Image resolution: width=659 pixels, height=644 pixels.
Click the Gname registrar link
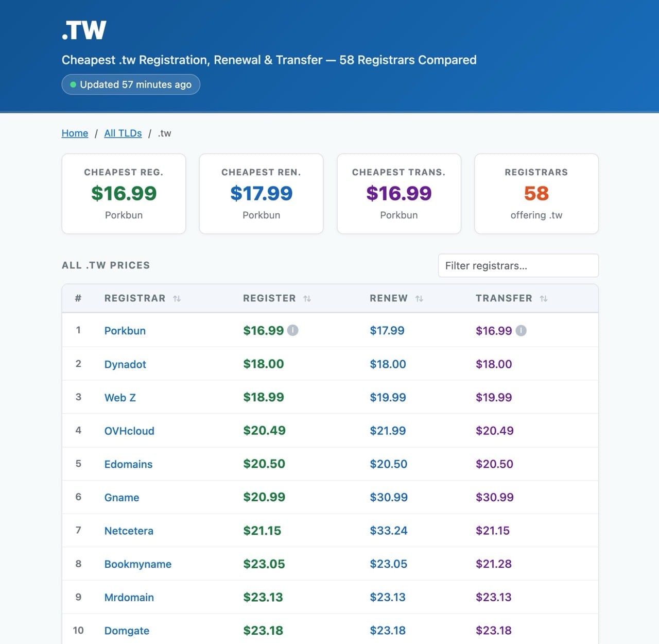coord(122,498)
